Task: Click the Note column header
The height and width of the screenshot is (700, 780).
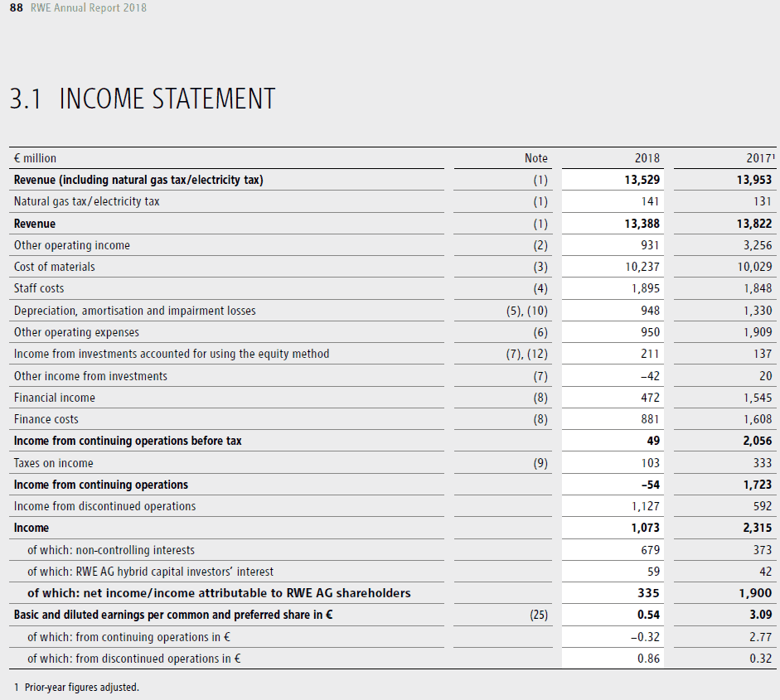Action: coord(535,158)
